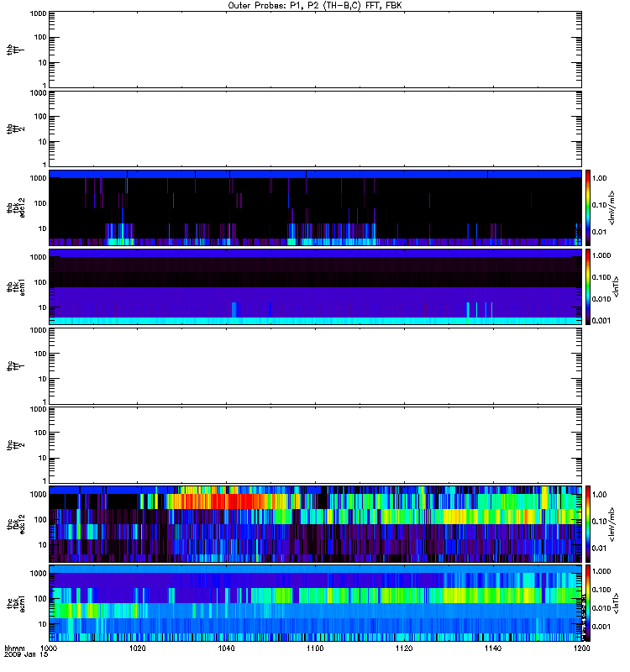The image size is (630, 672).
Task: Click the thc fbk scm1 color bar
Action: (588, 603)
